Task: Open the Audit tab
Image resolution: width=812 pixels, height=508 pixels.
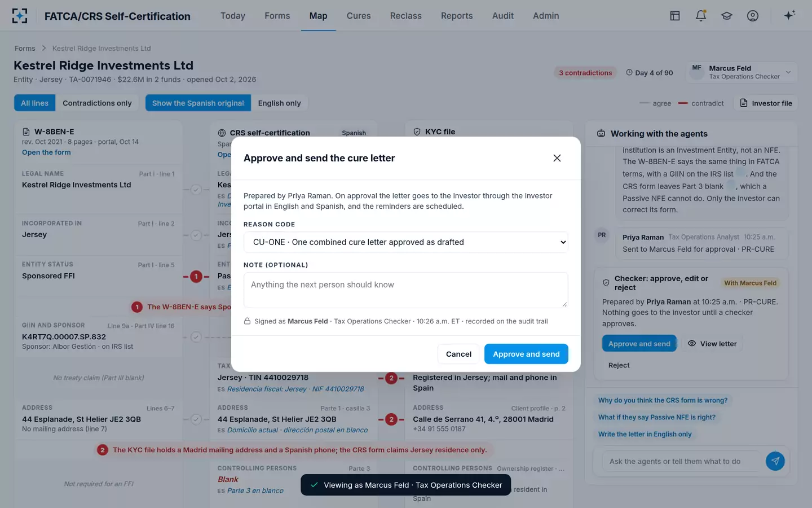Action: 503,16
